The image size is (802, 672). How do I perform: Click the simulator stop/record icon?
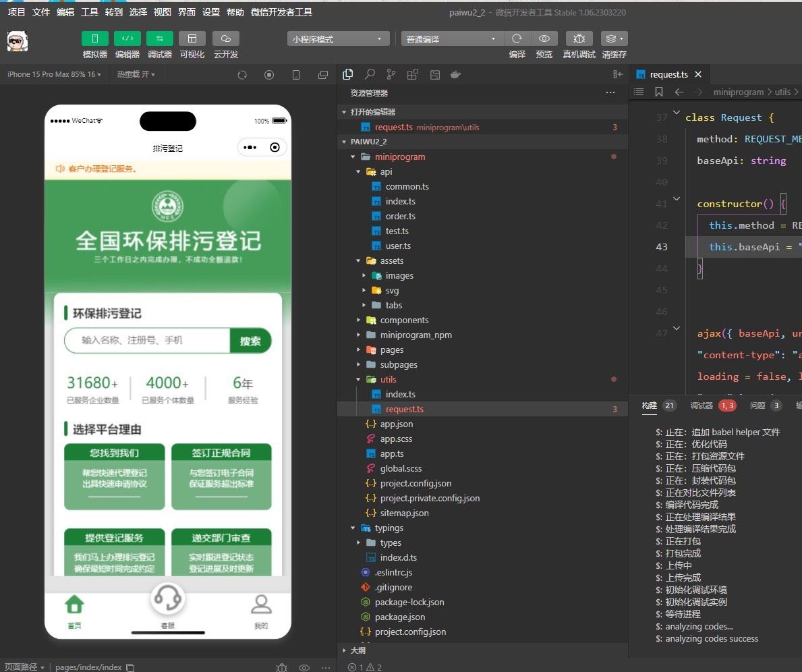269,75
